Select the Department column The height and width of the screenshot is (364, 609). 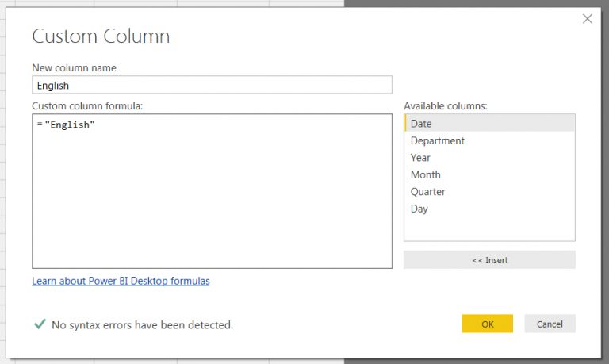coord(437,140)
